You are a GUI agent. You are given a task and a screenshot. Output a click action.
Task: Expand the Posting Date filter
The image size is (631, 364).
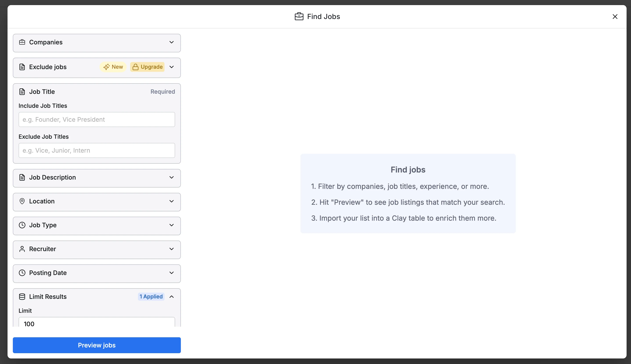171,273
